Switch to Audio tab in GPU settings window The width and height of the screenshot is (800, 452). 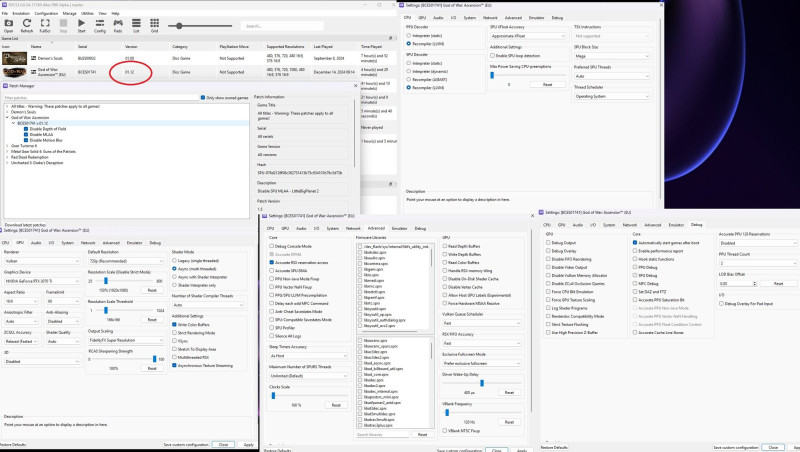coord(36,243)
